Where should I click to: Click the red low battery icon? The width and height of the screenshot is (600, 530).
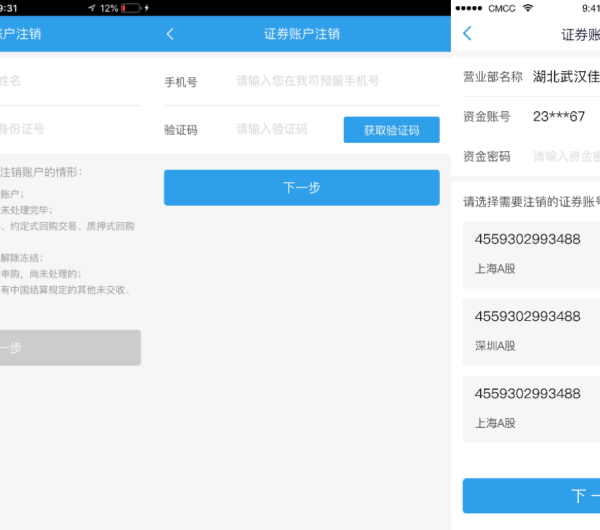pyautogui.click(x=130, y=8)
